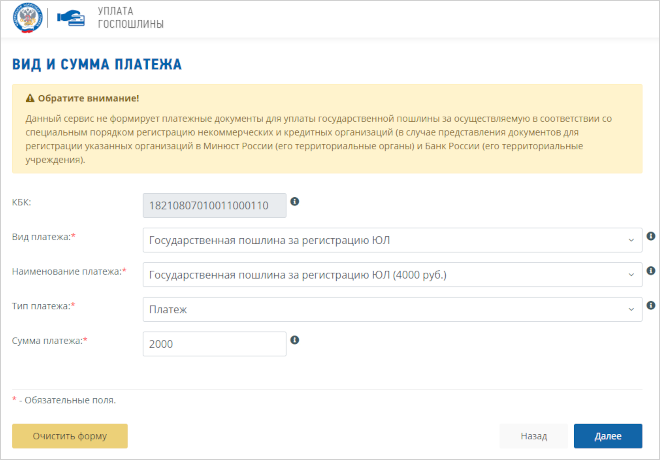Click info icon next to КБК field

click(x=295, y=202)
